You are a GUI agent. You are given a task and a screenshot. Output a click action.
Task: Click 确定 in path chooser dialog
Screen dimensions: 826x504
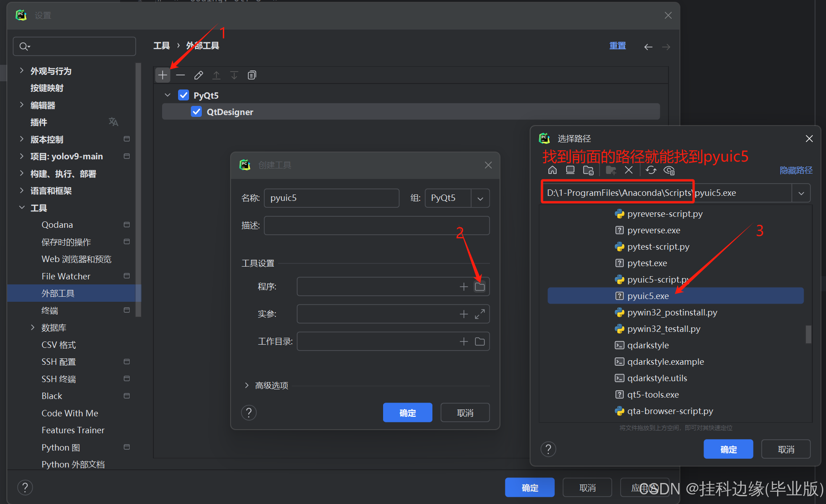point(729,449)
